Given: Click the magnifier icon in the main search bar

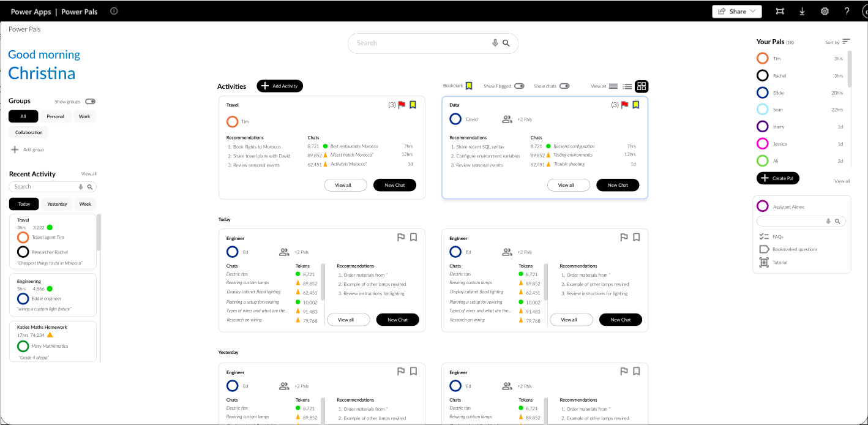Looking at the screenshot, I should coord(506,43).
